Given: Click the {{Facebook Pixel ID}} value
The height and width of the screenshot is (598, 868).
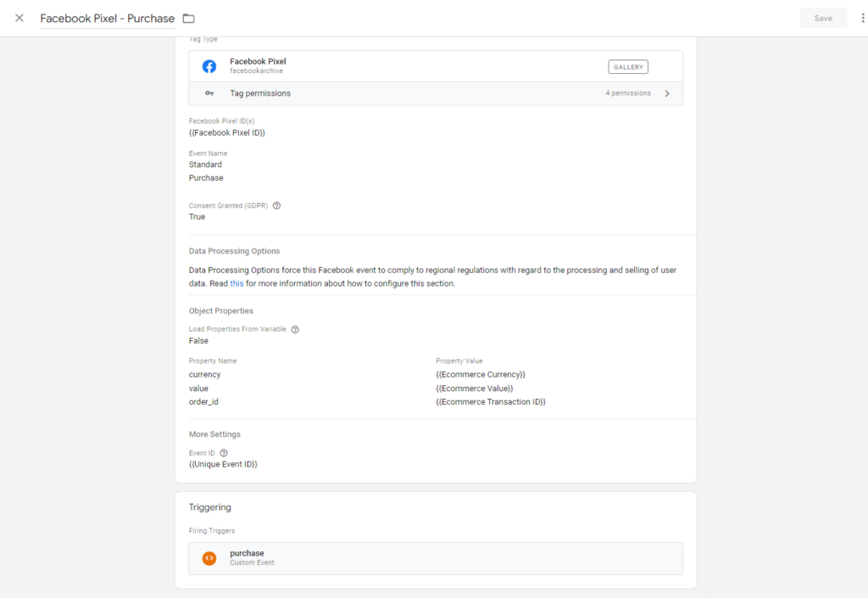Looking at the screenshot, I should [226, 132].
